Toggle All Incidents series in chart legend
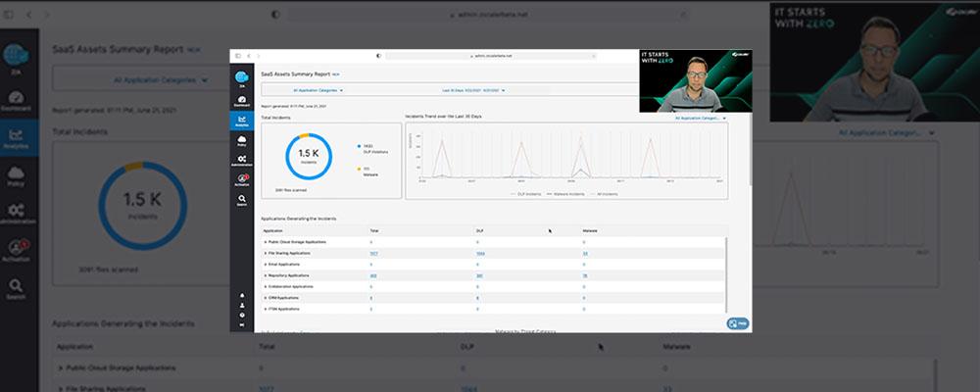The height and width of the screenshot is (392, 980). pos(606,194)
